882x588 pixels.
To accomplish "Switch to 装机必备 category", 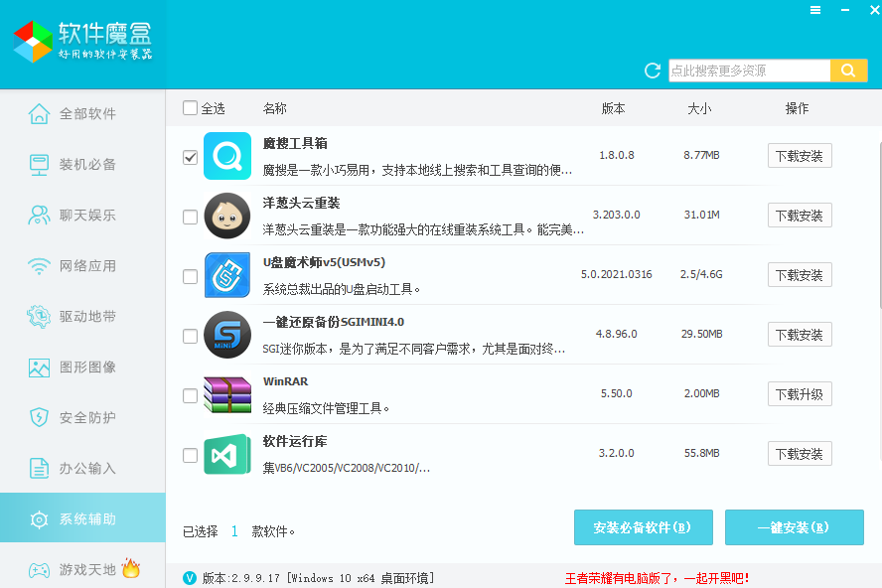I will [x=82, y=164].
